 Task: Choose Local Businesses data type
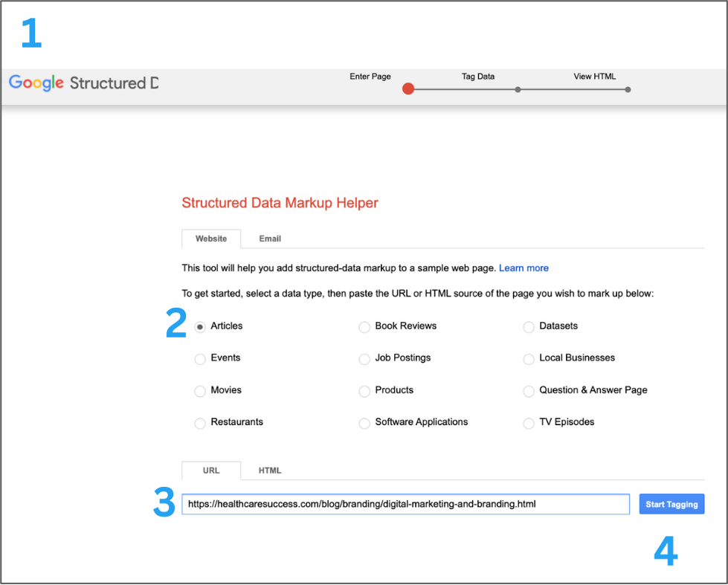[529, 359]
